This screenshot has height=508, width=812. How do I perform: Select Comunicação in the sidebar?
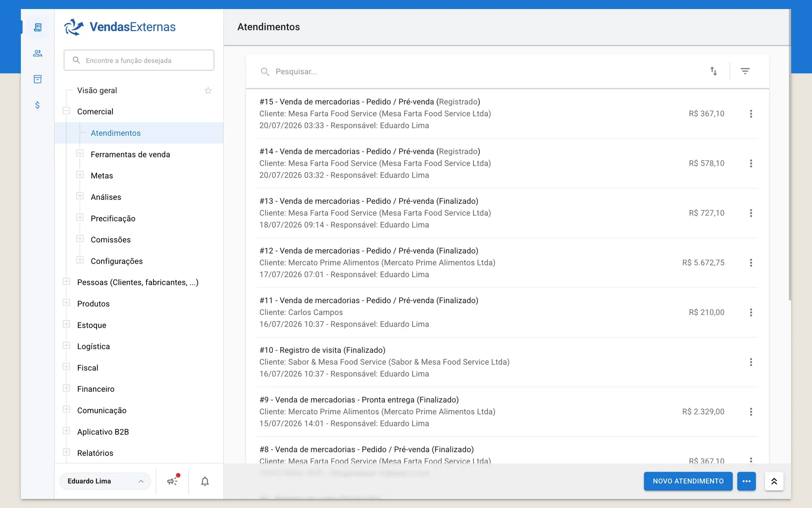click(102, 410)
